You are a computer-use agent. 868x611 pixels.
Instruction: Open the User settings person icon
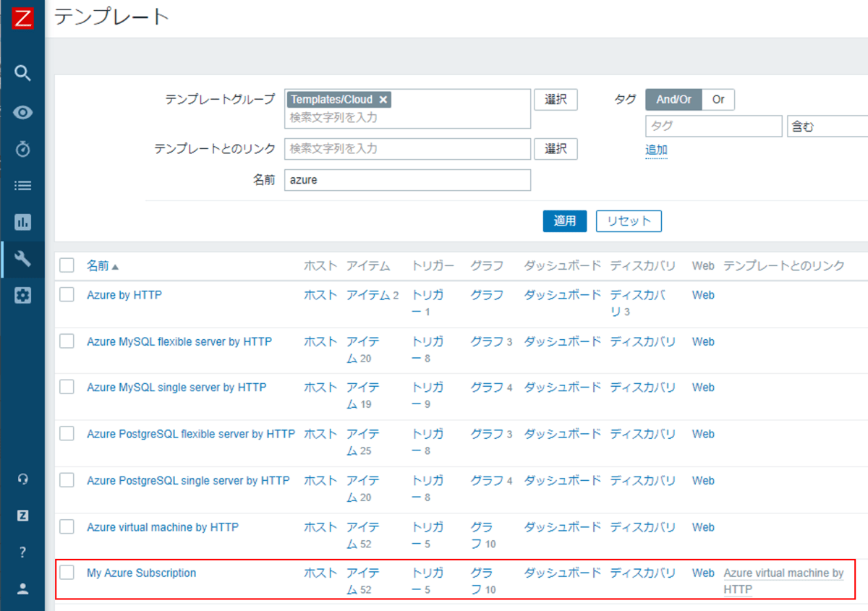pos(22,589)
